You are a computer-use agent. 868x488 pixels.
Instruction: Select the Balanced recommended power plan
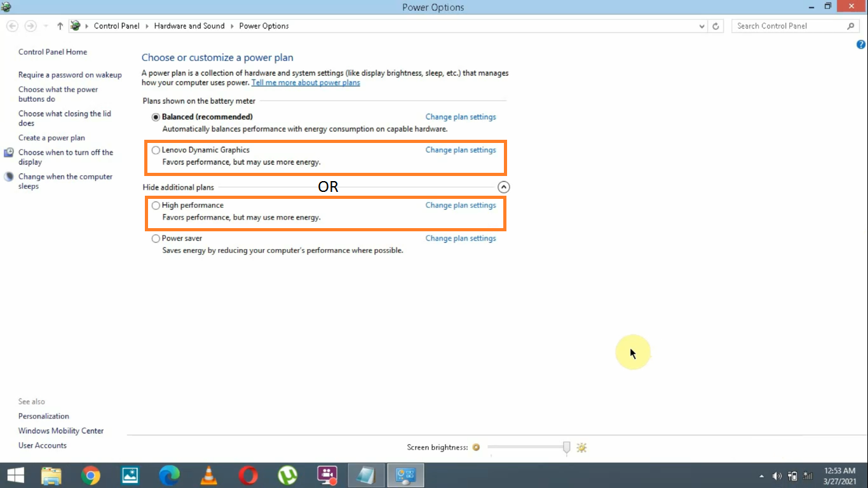(x=156, y=117)
